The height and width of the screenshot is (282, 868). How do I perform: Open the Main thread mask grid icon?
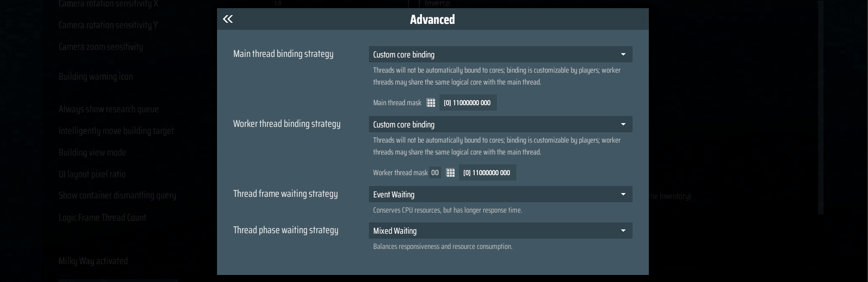point(431,102)
